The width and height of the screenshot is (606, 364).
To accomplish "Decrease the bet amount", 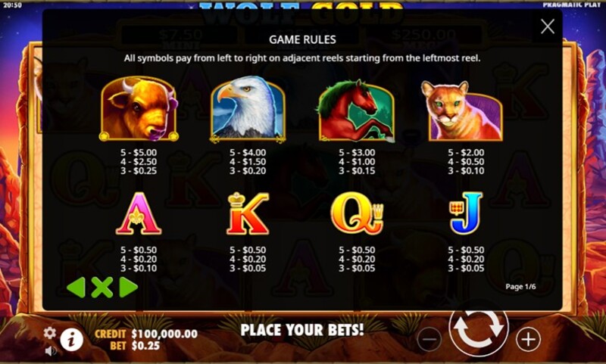I will [x=429, y=339].
